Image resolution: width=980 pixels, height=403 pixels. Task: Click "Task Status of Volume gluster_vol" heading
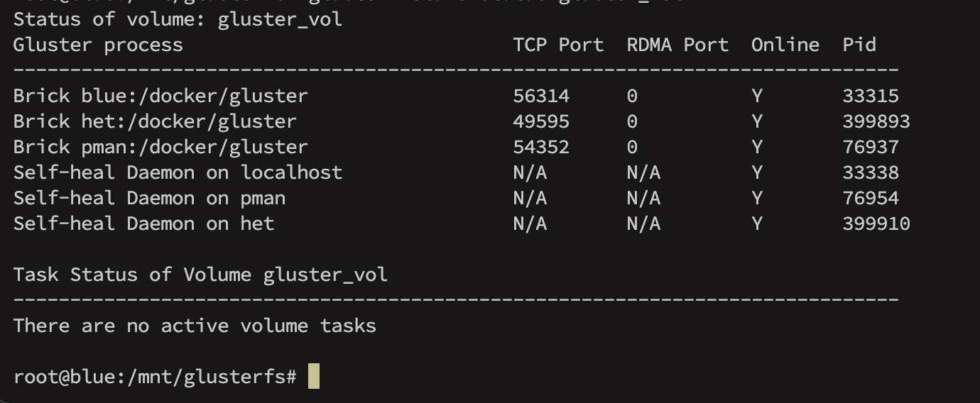point(200,275)
